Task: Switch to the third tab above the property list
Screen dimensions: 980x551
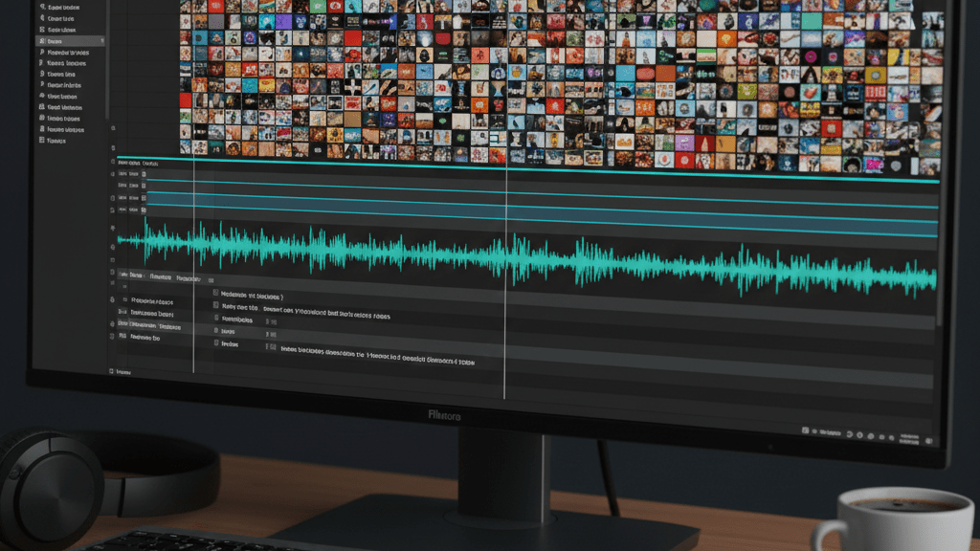Action: [189, 277]
